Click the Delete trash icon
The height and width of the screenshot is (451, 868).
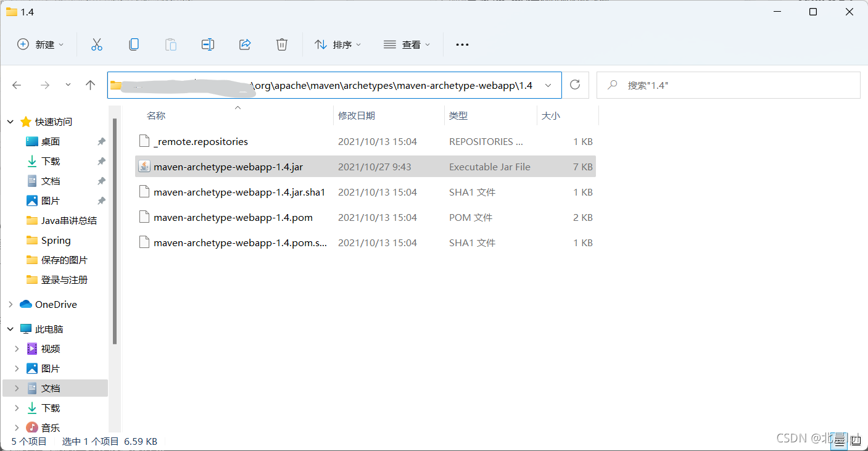(x=282, y=44)
